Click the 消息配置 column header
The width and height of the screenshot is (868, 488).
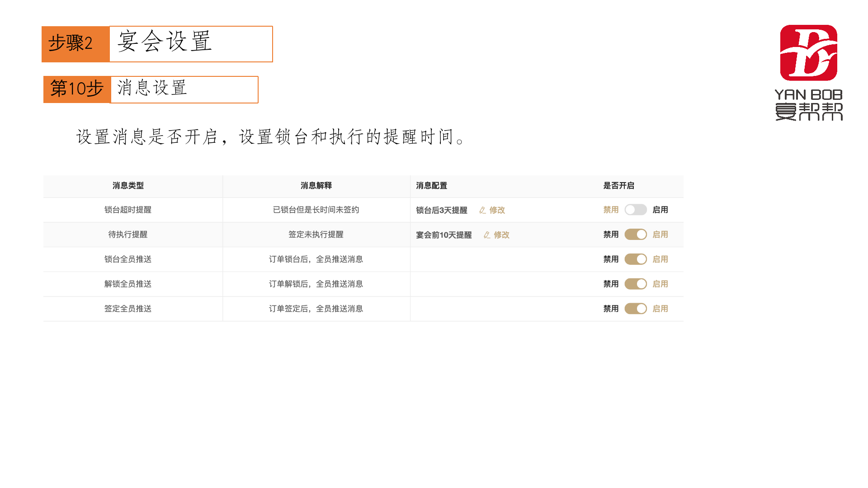coord(431,186)
